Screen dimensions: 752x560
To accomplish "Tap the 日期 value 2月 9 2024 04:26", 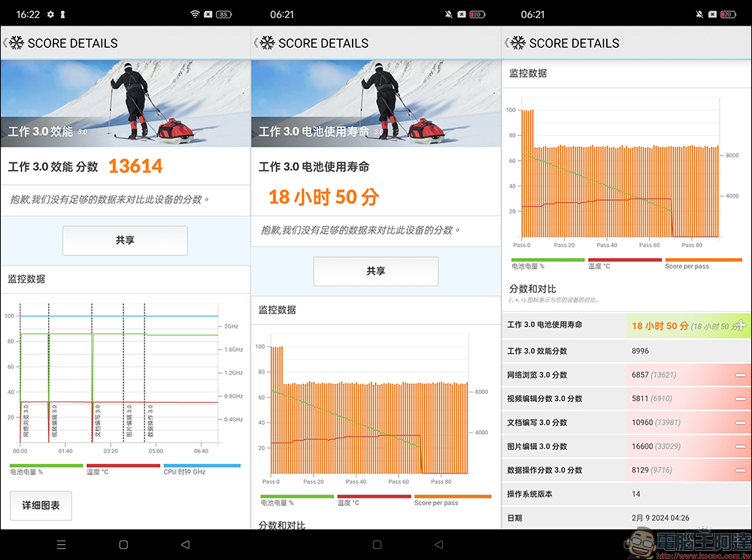I will (660, 518).
